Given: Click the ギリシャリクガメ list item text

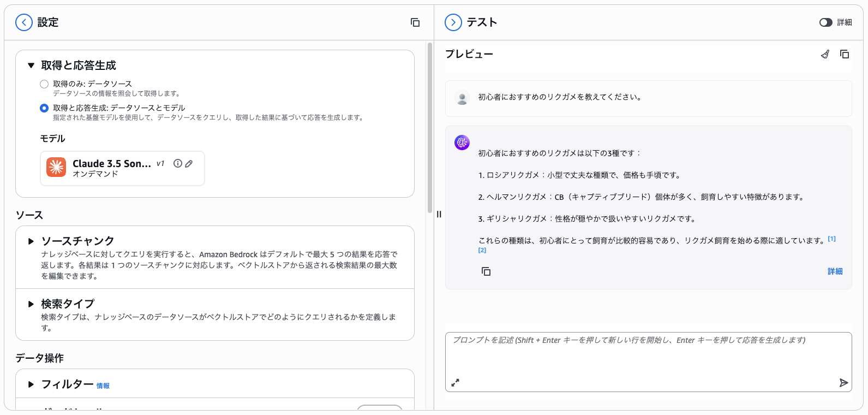Looking at the screenshot, I should coord(588,219).
